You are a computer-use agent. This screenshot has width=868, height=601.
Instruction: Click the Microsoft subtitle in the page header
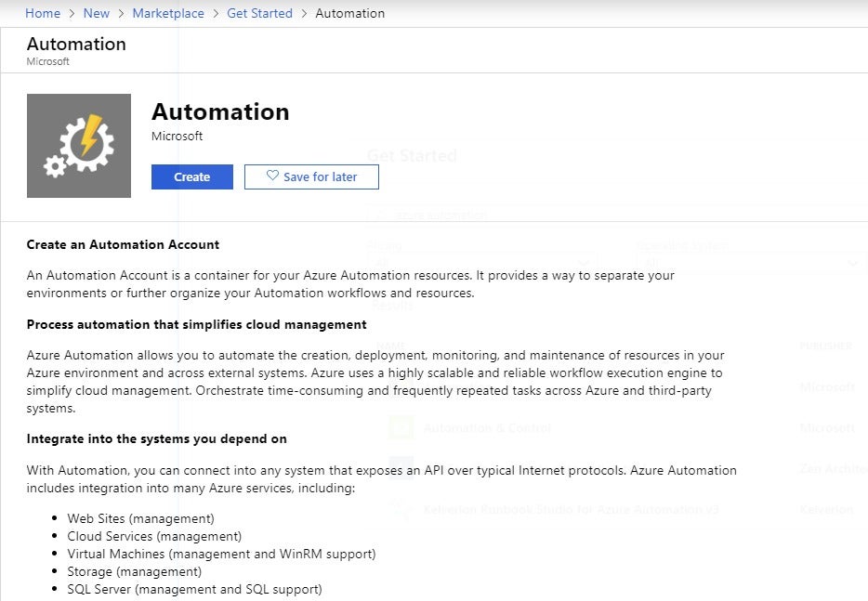[48, 61]
